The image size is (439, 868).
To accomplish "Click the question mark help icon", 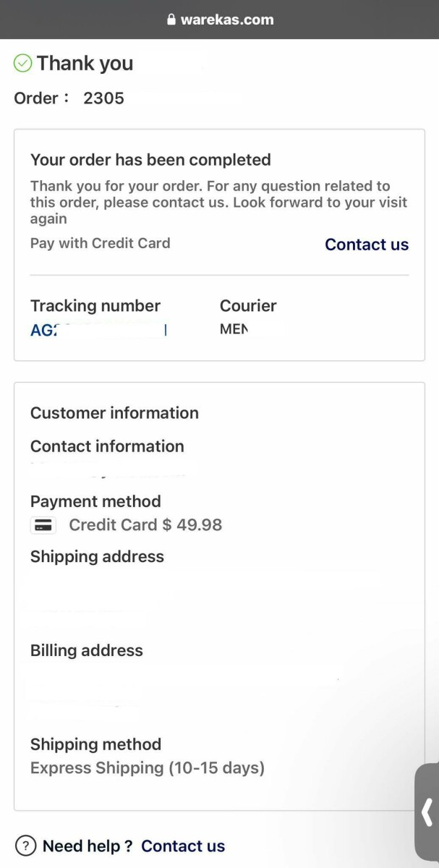I will click(25, 846).
